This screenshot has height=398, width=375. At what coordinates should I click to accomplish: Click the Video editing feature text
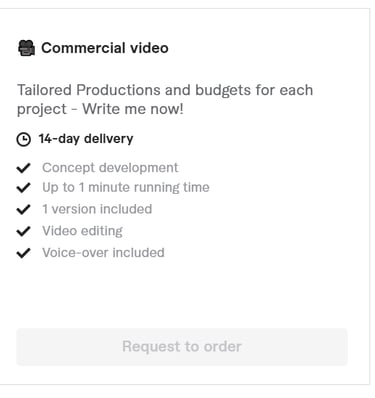pyautogui.click(x=83, y=231)
